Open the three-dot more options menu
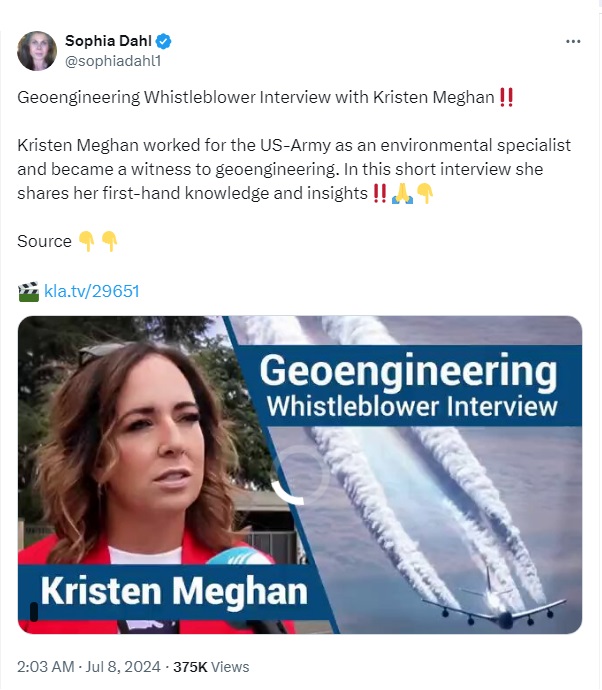 [x=573, y=41]
